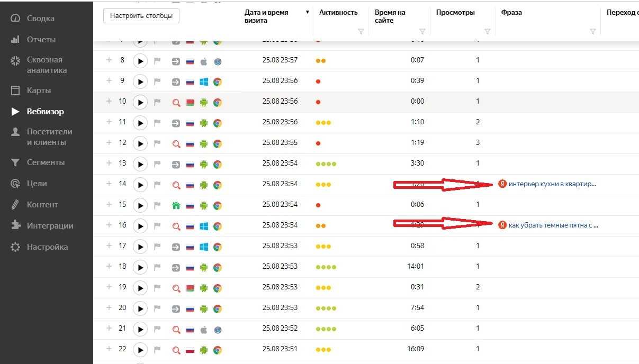Expand row 19 using the plus sign
Viewport: 639px width, 364px height.
109,287
